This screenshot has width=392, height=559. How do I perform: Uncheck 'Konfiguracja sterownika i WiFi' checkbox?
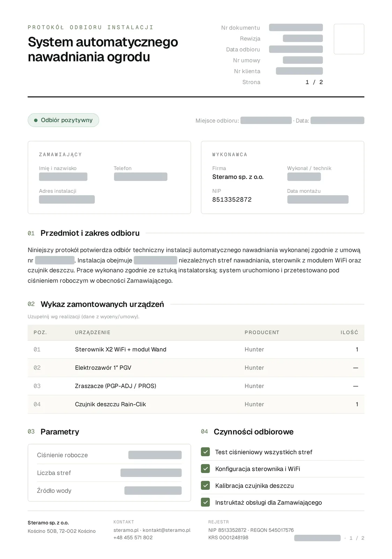205,469
